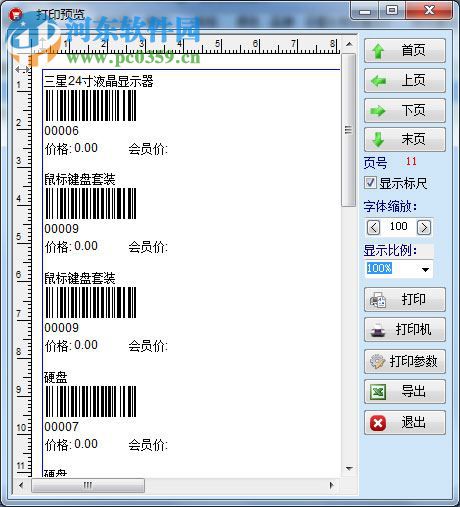
Task: Click the vertical scrollbar thumb
Action: [349, 130]
